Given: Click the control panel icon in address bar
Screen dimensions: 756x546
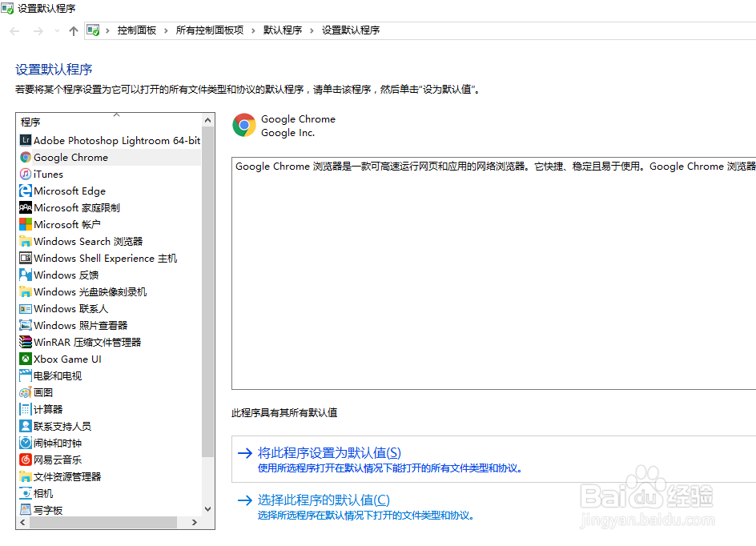Looking at the screenshot, I should tap(93, 30).
